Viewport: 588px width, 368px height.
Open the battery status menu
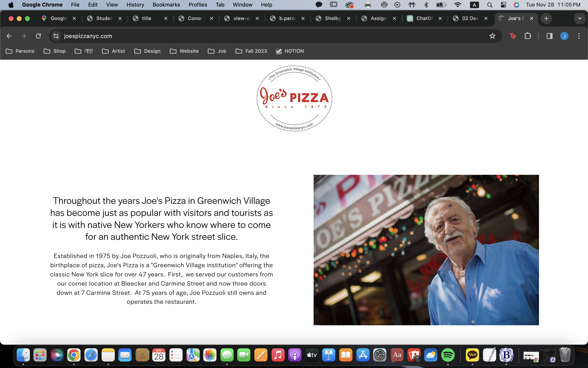coord(441,5)
